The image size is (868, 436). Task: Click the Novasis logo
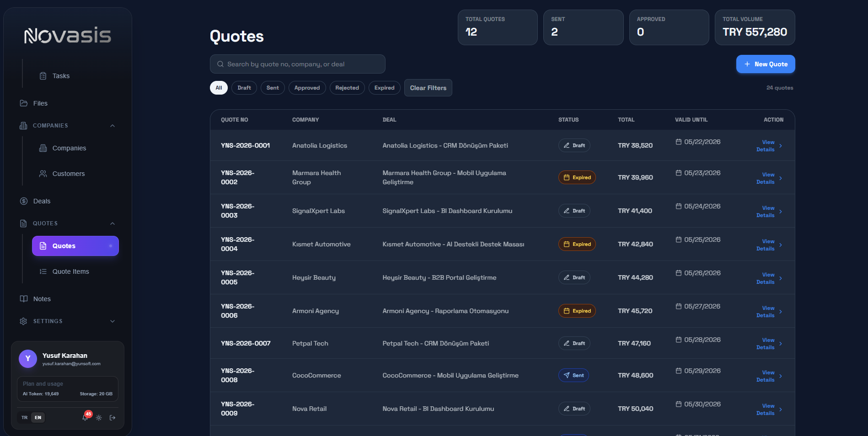click(68, 35)
